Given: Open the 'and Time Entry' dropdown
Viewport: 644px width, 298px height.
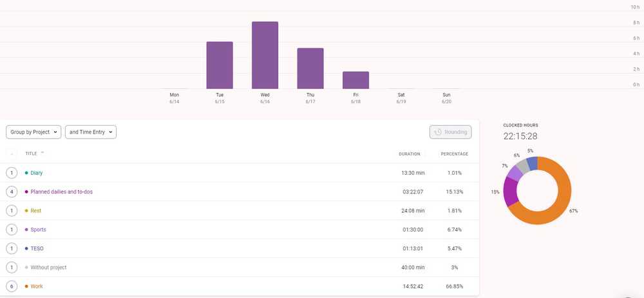Looking at the screenshot, I should (91, 132).
